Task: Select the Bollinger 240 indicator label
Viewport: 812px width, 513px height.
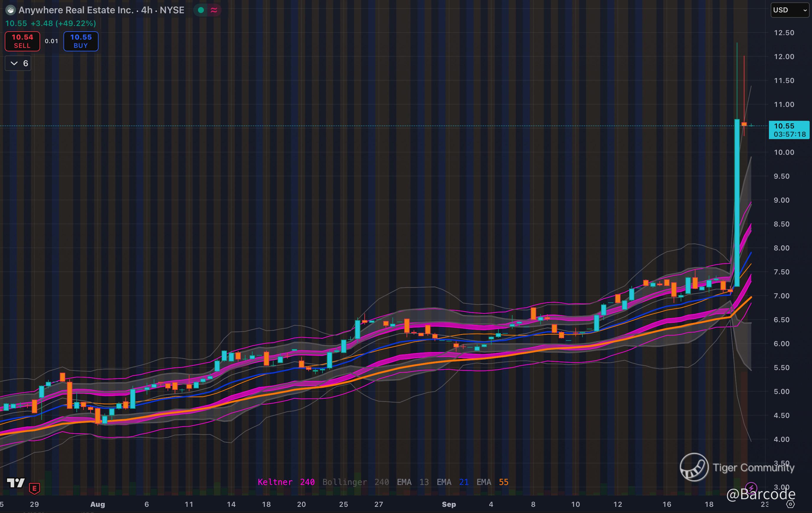Action: point(356,482)
